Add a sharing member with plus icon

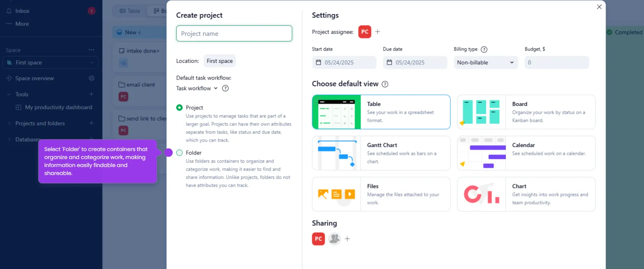347,239
